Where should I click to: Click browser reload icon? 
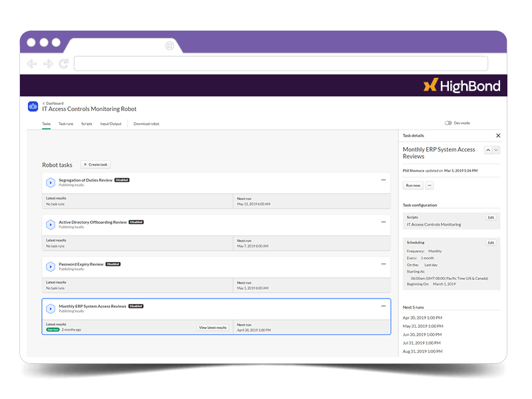pyautogui.click(x=63, y=63)
